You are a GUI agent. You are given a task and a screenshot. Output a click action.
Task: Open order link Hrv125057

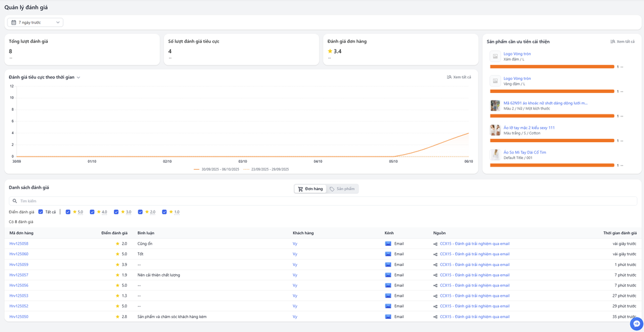(x=19, y=275)
